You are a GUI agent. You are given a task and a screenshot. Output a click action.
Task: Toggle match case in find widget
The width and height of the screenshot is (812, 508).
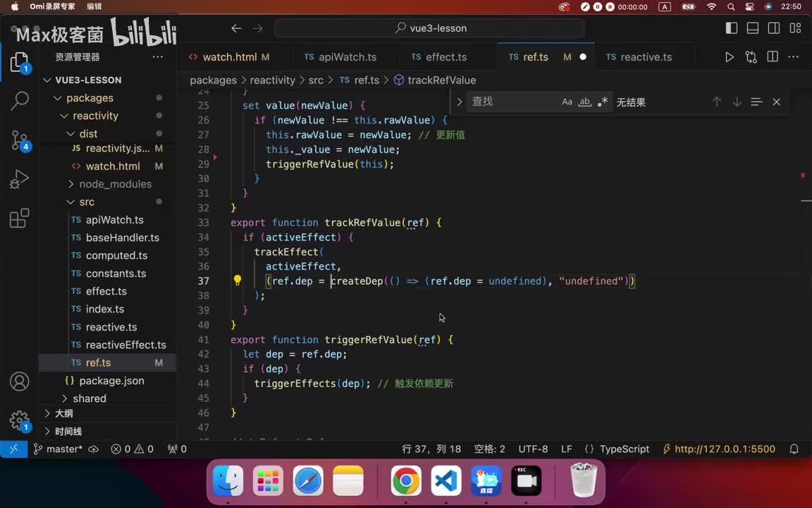pos(567,102)
